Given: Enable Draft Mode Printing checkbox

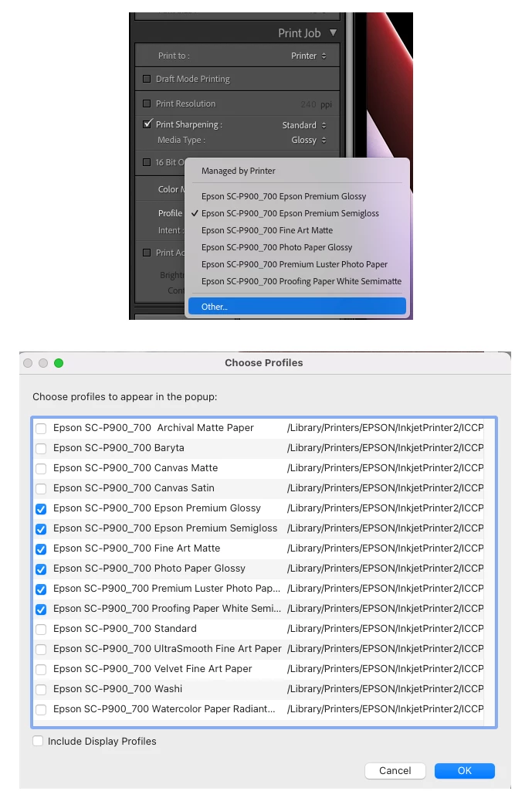Looking at the screenshot, I should click(x=147, y=79).
